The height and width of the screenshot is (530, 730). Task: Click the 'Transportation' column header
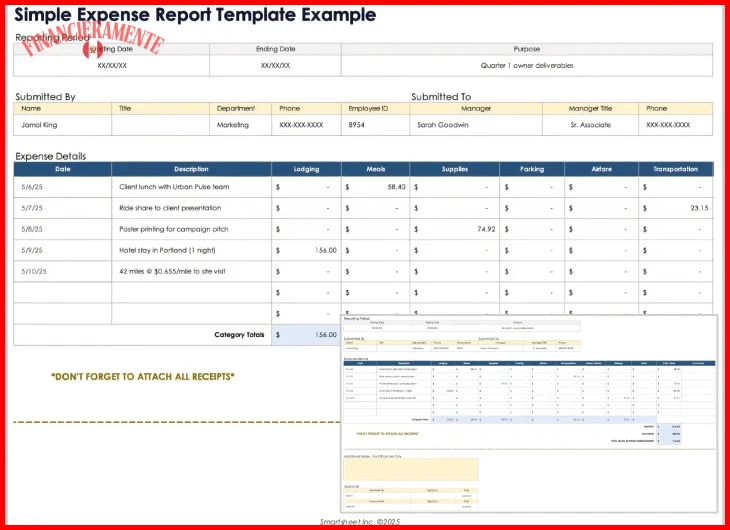coord(676,169)
